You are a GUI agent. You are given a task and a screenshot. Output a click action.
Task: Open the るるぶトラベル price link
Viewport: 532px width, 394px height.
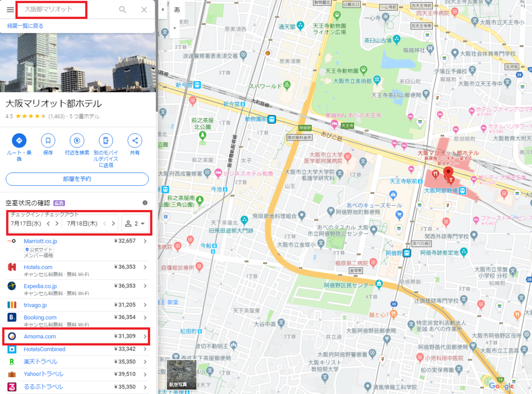tap(43, 386)
